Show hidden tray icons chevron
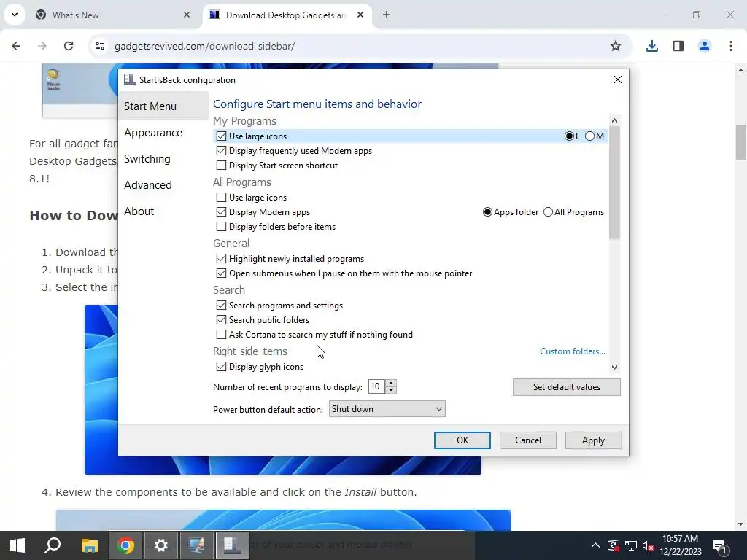Viewport: 747px width, 560px height. point(595,545)
